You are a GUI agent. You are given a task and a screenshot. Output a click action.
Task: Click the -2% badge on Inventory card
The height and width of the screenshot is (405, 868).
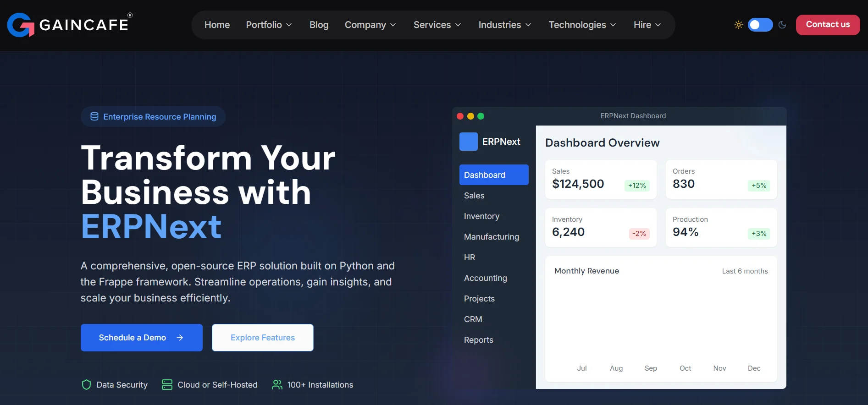[x=639, y=234]
